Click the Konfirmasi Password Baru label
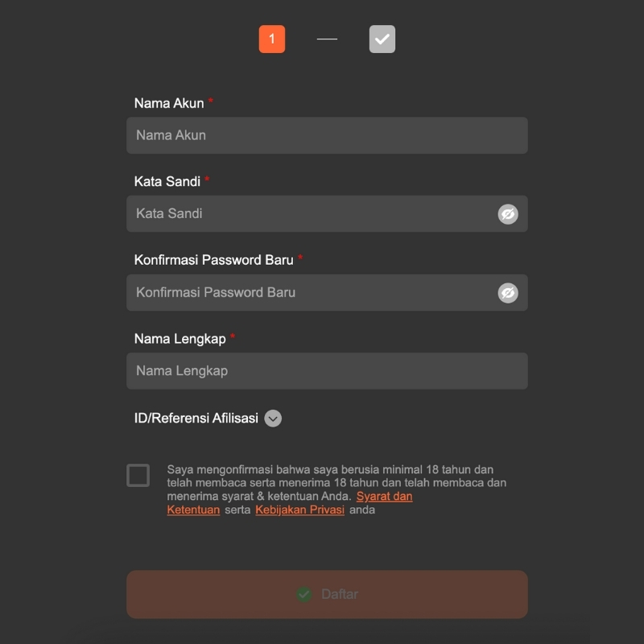The image size is (644, 644). [213, 260]
